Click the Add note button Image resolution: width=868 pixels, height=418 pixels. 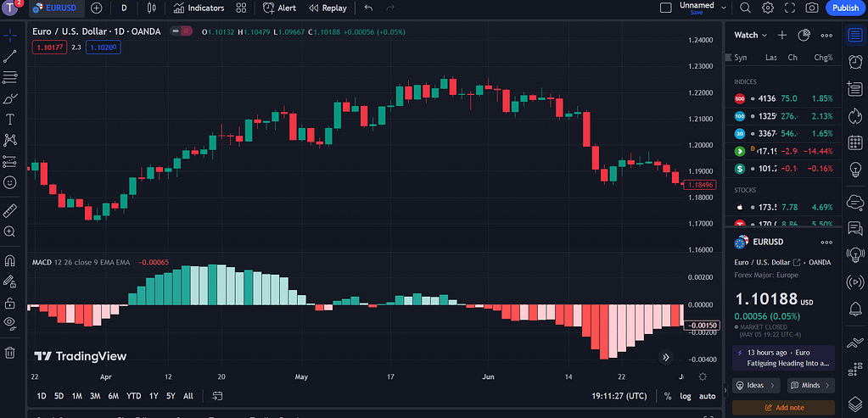click(783, 408)
